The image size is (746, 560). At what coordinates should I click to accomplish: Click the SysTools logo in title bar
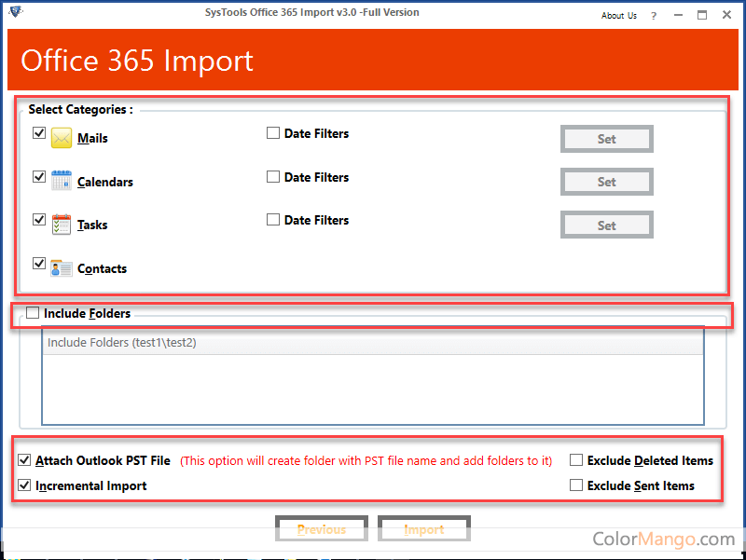click(16, 12)
